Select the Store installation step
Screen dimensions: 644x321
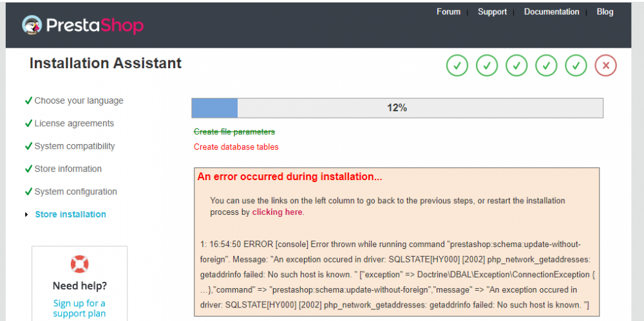coord(71,214)
